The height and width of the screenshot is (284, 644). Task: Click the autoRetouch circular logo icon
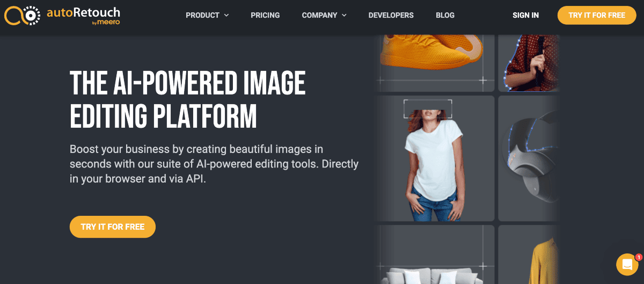click(22, 16)
